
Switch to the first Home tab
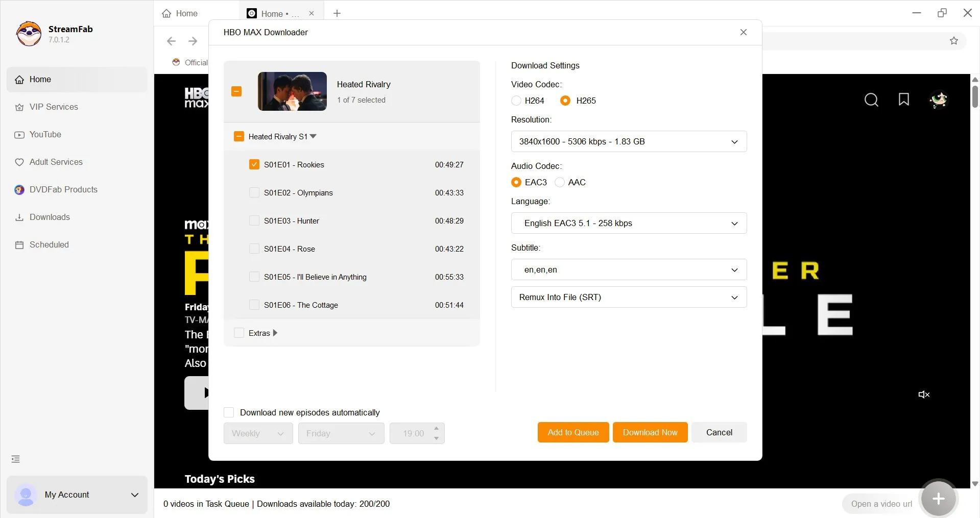(x=186, y=13)
